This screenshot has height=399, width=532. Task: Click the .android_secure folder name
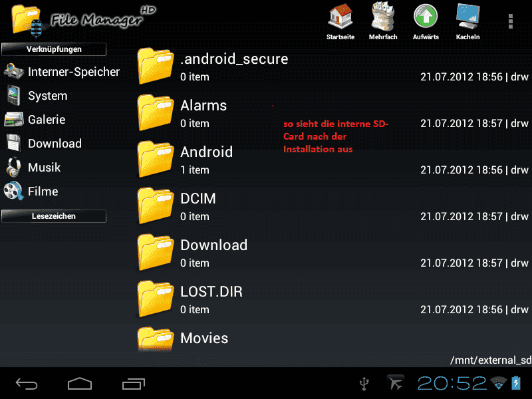point(234,59)
